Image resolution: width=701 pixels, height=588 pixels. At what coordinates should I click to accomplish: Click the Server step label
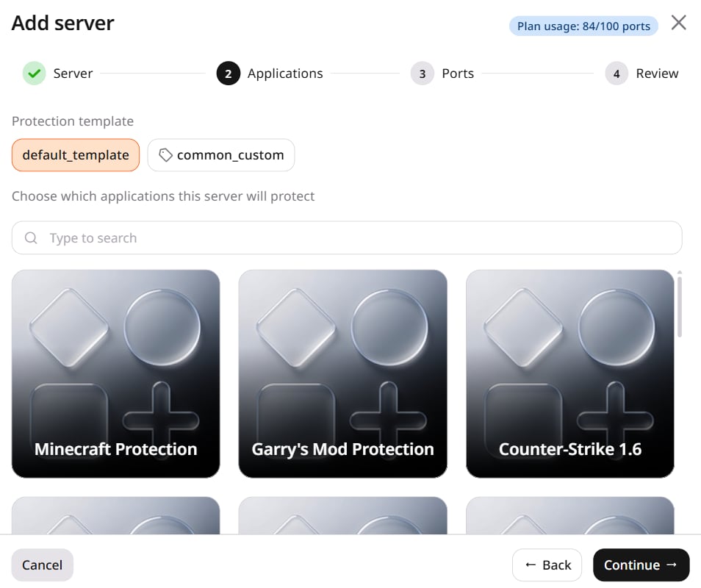(x=73, y=73)
